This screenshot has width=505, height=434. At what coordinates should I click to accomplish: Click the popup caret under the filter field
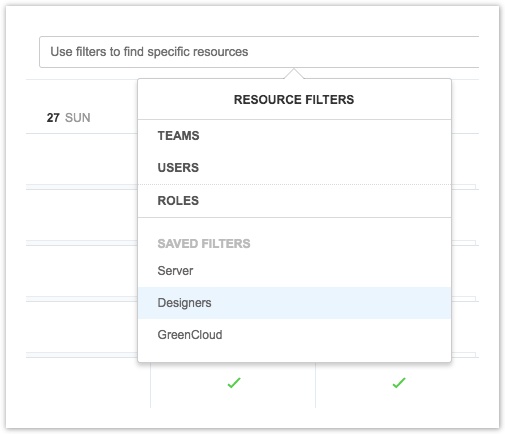(x=294, y=74)
